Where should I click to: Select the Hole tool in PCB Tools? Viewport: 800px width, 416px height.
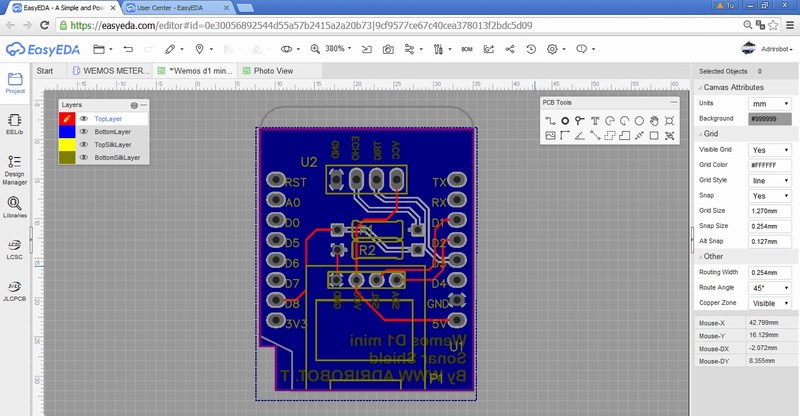[x=669, y=121]
